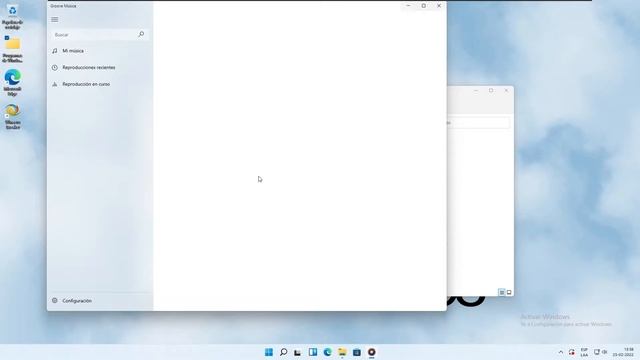Show hidden system tray icons

pyautogui.click(x=560, y=352)
